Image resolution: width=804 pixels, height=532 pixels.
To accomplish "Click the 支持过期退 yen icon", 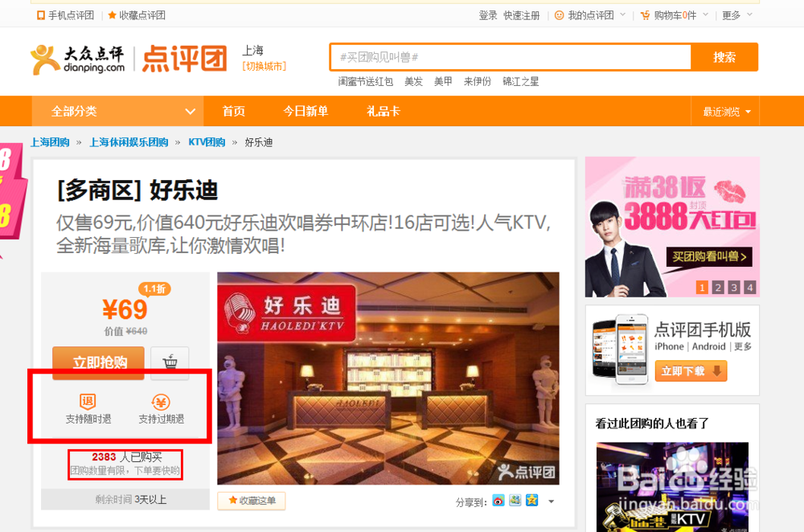I will coord(161,402).
